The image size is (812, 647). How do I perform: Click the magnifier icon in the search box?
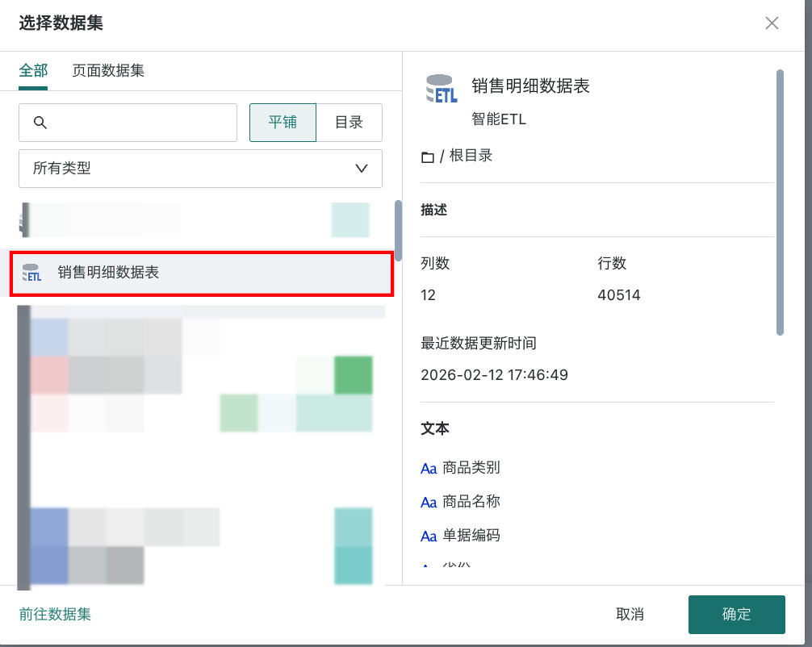point(40,123)
